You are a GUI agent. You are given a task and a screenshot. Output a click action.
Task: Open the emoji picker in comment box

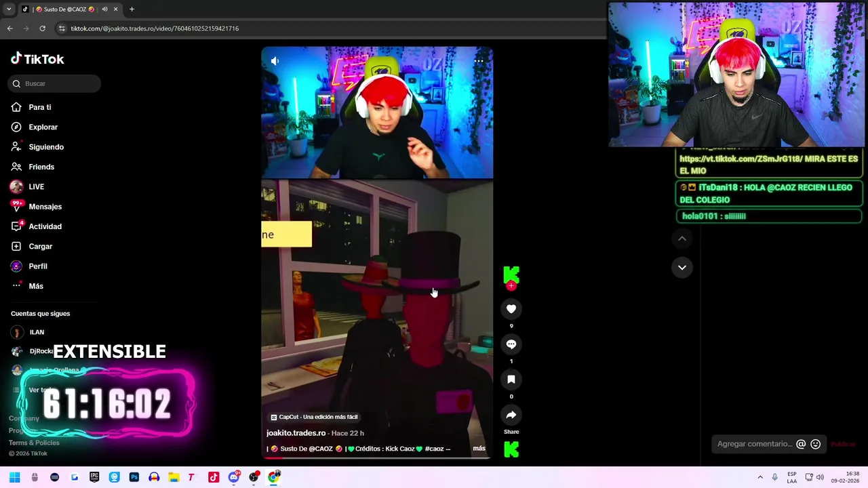pyautogui.click(x=816, y=444)
